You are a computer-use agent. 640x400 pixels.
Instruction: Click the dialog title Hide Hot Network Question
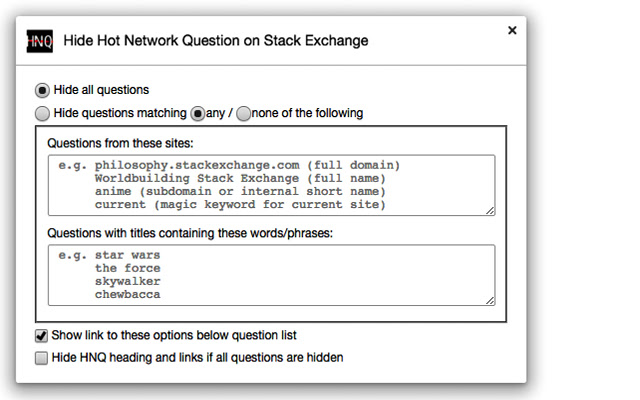[216, 41]
